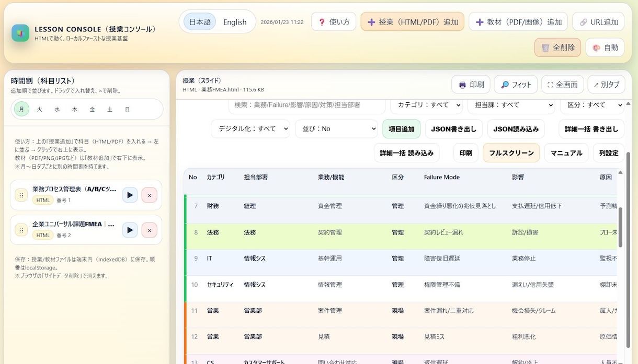Click the URL追加 link button
638x364 pixels.
(598, 22)
